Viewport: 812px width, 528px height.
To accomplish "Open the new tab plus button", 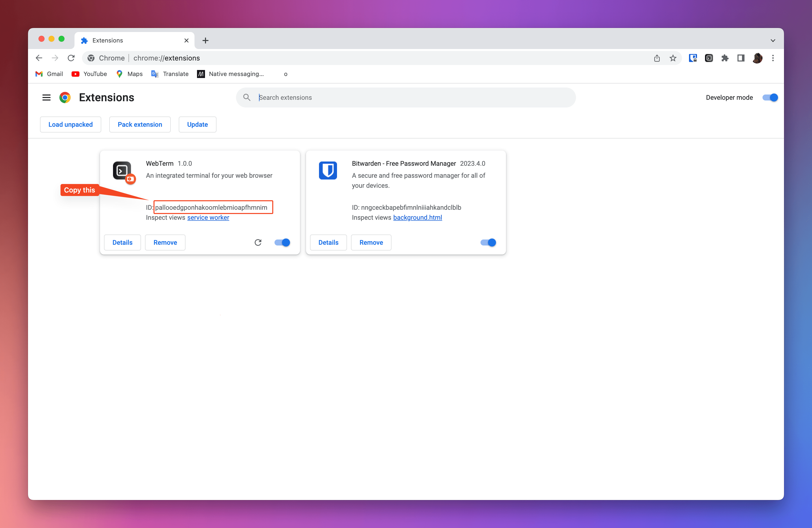I will pos(205,40).
